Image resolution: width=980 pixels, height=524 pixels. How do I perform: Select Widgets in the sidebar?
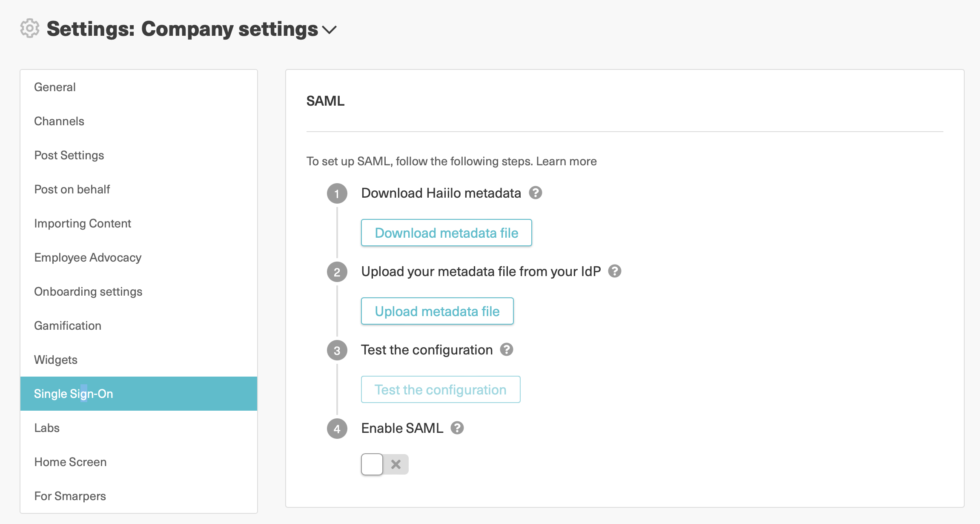[139, 360]
